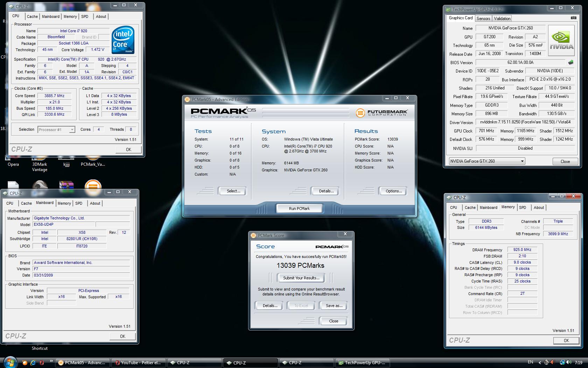The height and width of the screenshot is (368, 588).
Task: Switch to the YouTube - Peltier taskbar button
Action: 139,363
